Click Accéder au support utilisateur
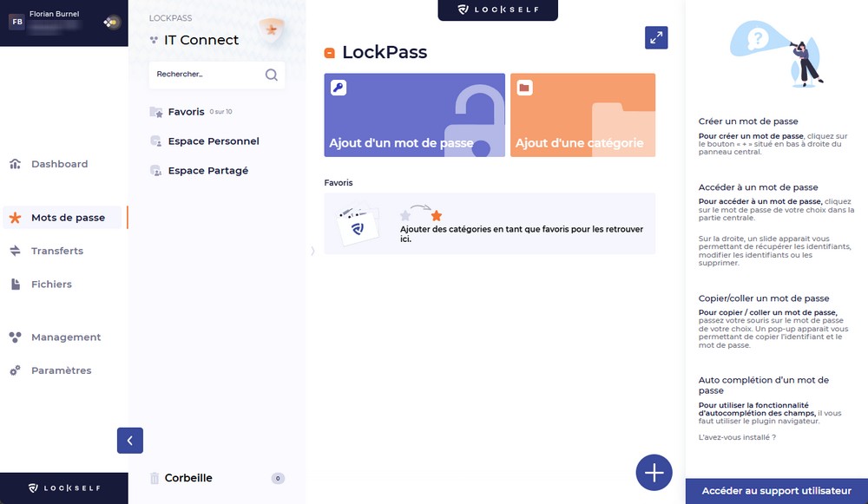Screen dimensions: 868x504 tap(777, 491)
